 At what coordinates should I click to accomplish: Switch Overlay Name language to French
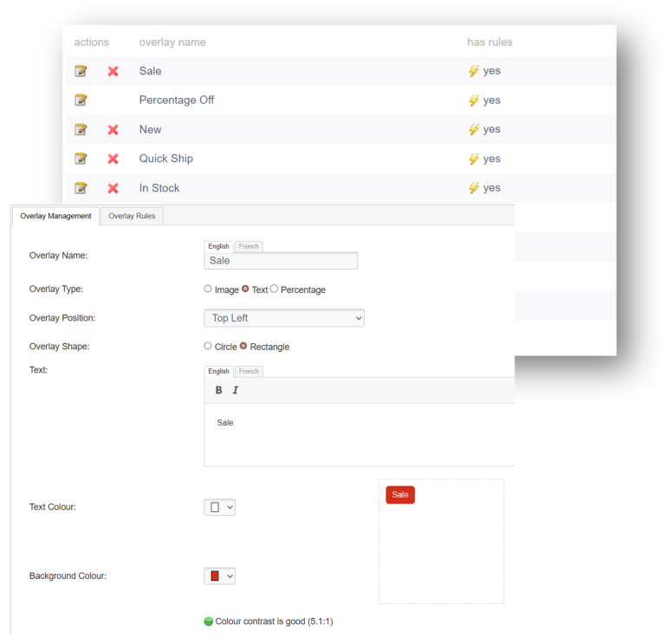coord(249,246)
